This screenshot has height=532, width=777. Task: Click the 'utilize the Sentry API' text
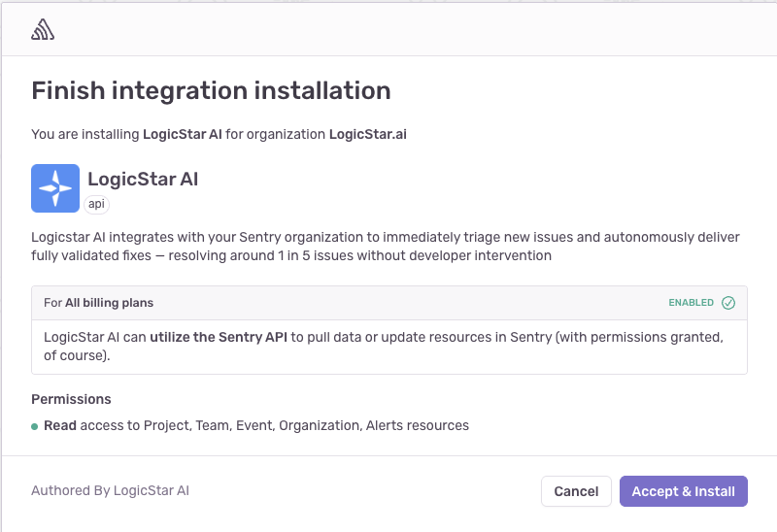pos(219,337)
